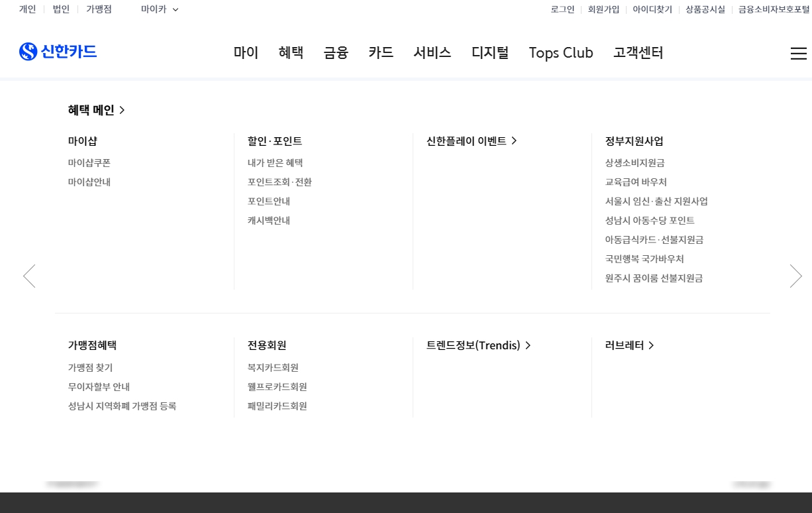
Task: Click the 정부지원사업 heading
Action: pyautogui.click(x=634, y=141)
